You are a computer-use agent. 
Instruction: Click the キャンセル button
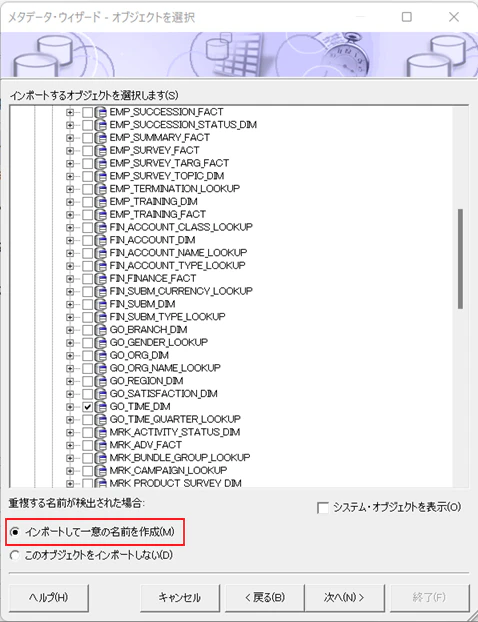tap(180, 597)
